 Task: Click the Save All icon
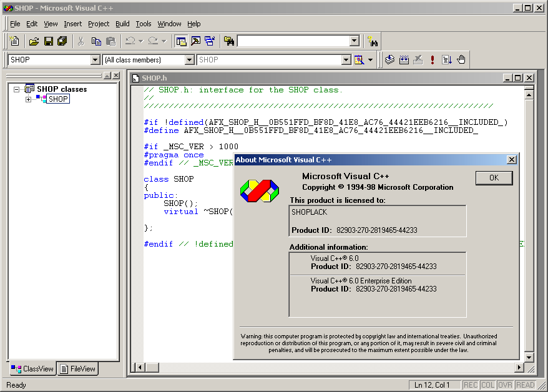pyautogui.click(x=62, y=41)
